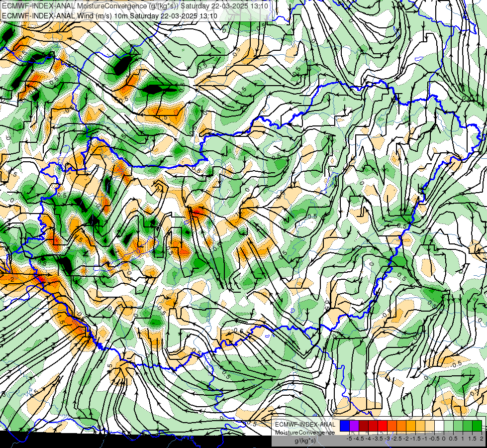Click the darkest green legend swatch
The image size is (487, 448).
click(477, 426)
